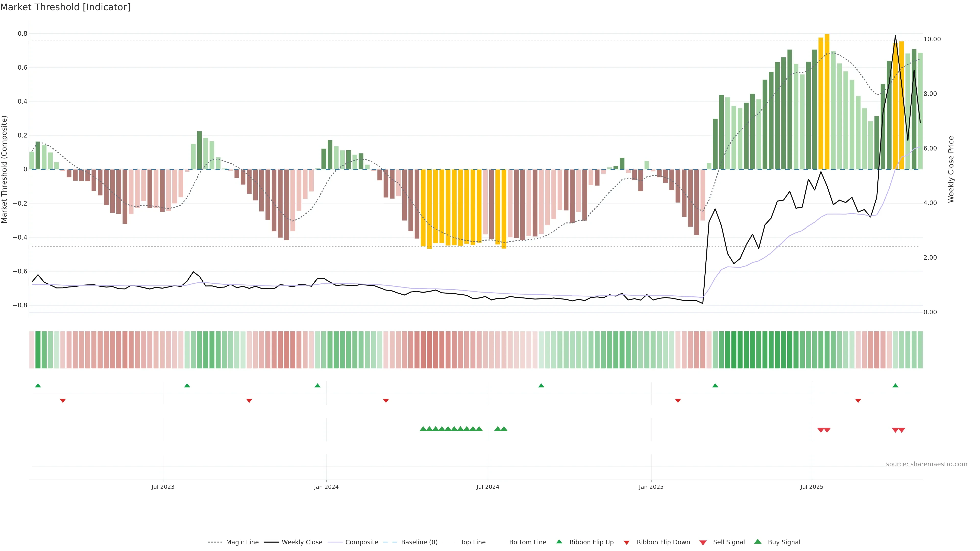The height and width of the screenshot is (551, 980).
Task: Click the leftmost green Ribbon Flip Up triangle marker
Action: click(x=38, y=386)
